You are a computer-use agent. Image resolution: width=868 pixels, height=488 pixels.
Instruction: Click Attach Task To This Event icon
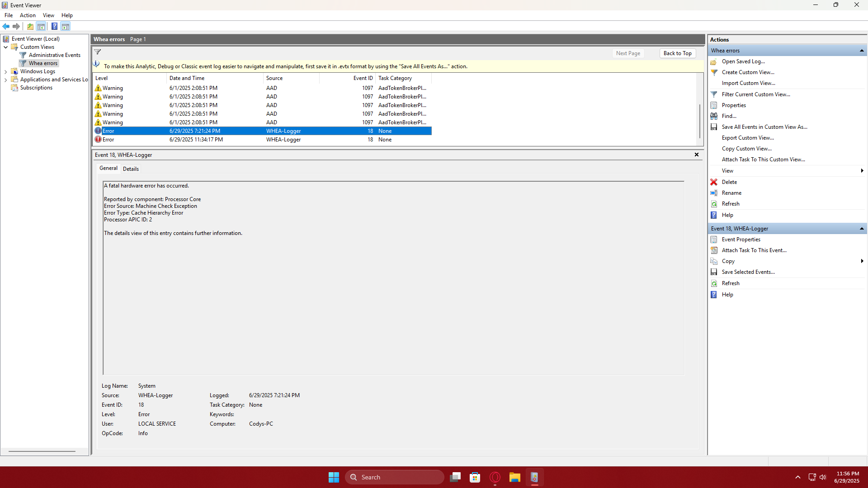click(x=714, y=250)
